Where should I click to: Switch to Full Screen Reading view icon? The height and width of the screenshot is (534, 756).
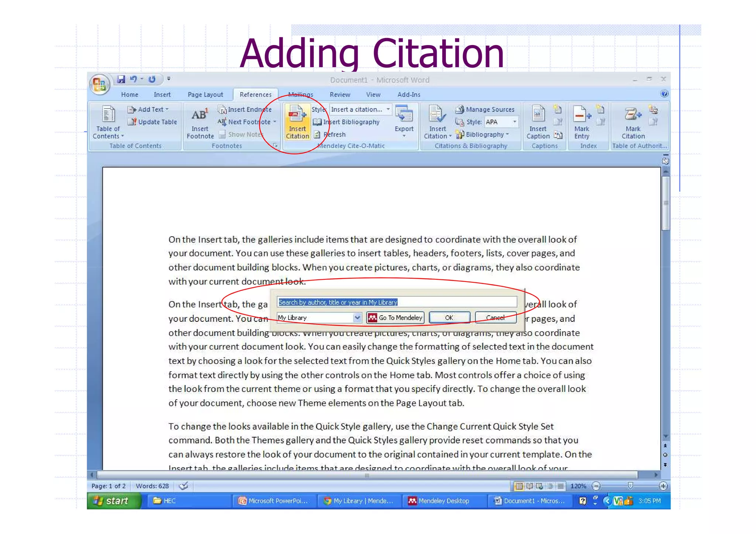click(x=529, y=486)
